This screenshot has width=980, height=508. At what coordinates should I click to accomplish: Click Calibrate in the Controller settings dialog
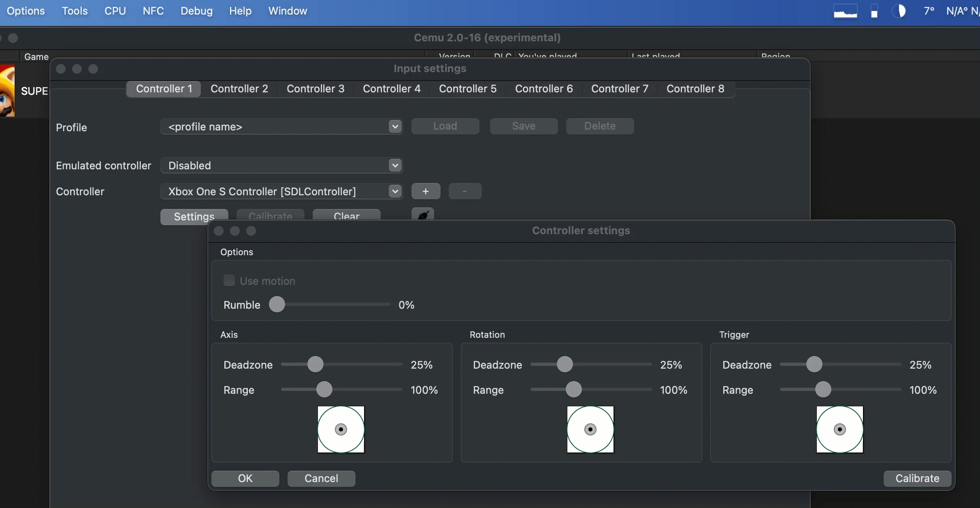coord(917,478)
